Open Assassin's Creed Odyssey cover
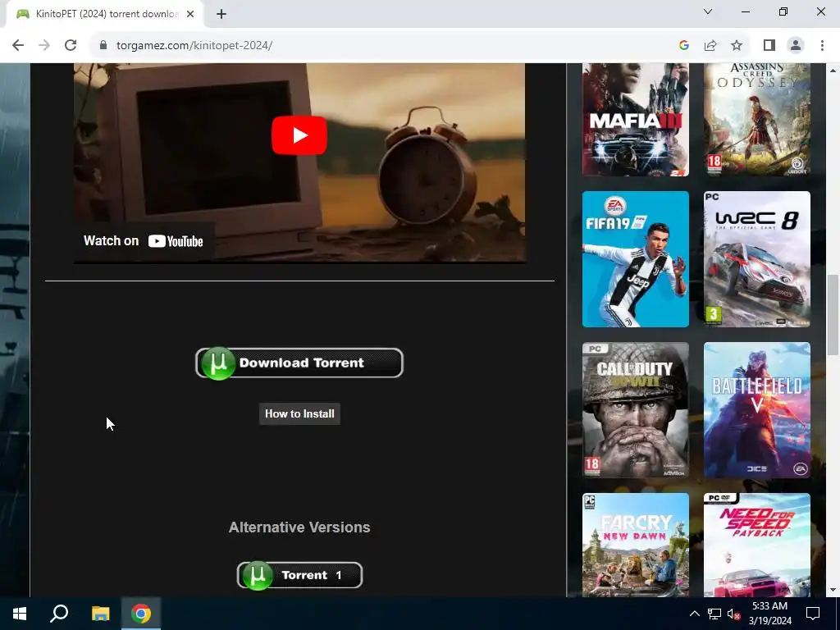The width and height of the screenshot is (840, 630). coord(757,120)
